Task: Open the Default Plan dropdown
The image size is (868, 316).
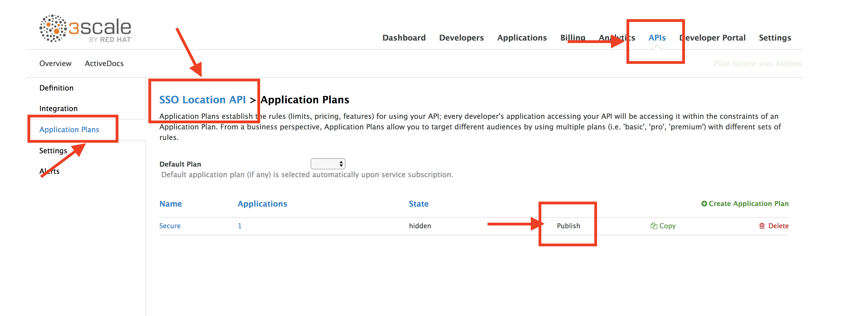Action: pos(328,164)
